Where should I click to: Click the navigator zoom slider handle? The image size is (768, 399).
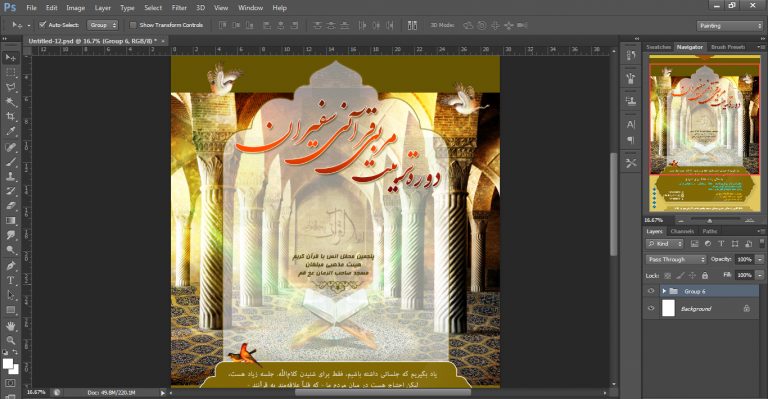(709, 221)
